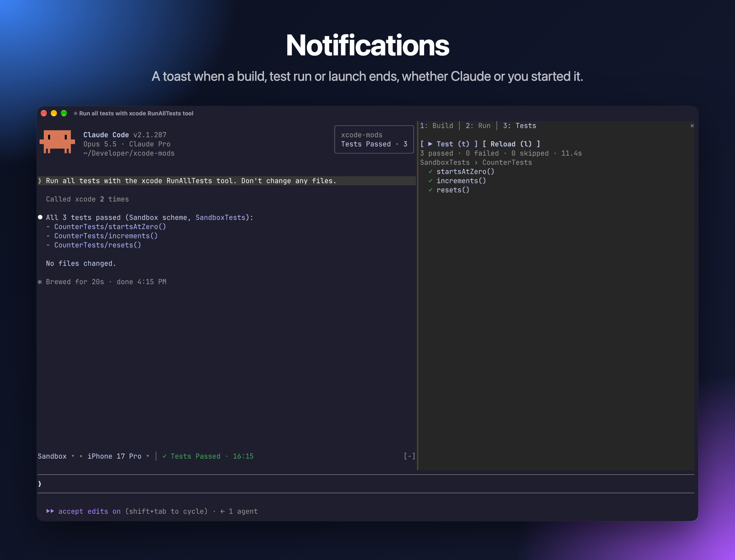Click the '~/Developer/xcode-mods' path text
This screenshot has height=560, width=735.
click(129, 153)
